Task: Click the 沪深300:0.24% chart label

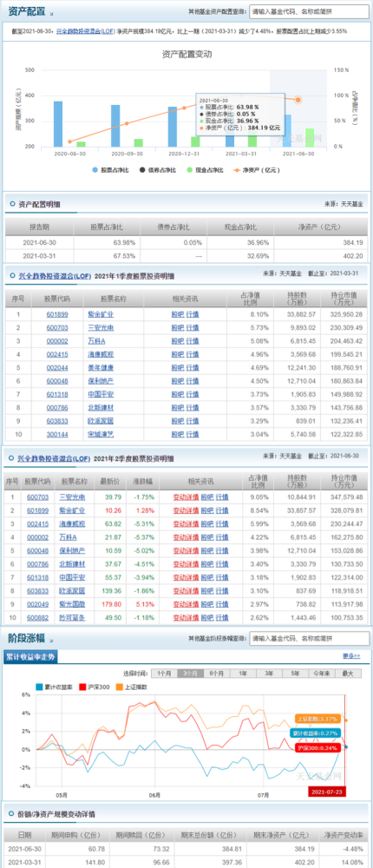Action: tap(317, 748)
